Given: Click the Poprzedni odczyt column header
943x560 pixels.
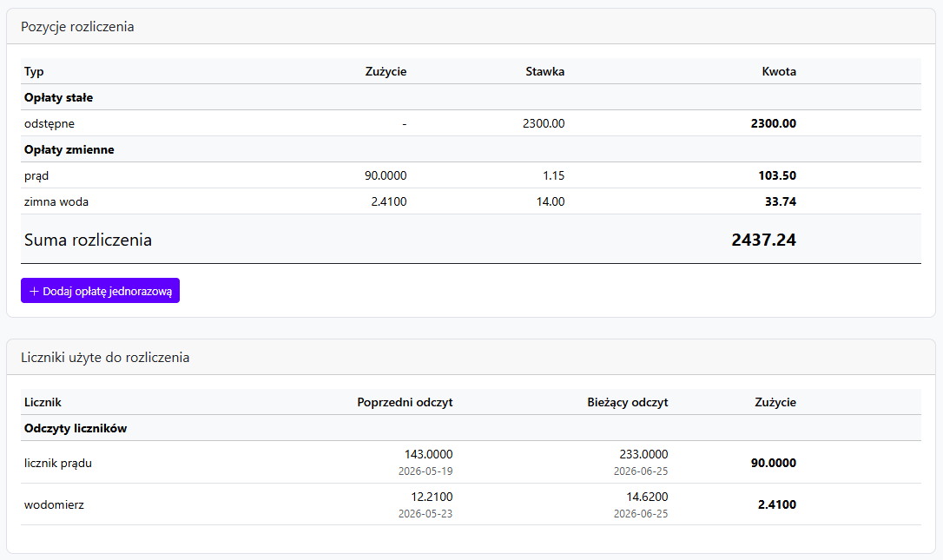Looking at the screenshot, I should coord(405,402).
